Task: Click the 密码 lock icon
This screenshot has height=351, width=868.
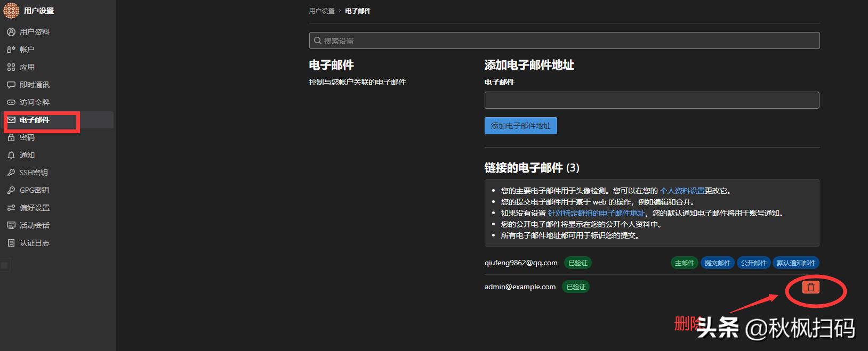Action: (x=11, y=137)
